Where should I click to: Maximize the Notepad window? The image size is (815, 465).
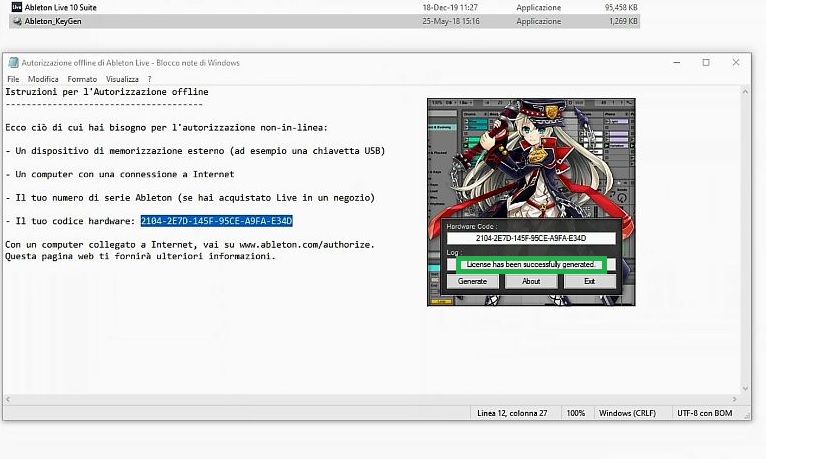[x=706, y=62]
